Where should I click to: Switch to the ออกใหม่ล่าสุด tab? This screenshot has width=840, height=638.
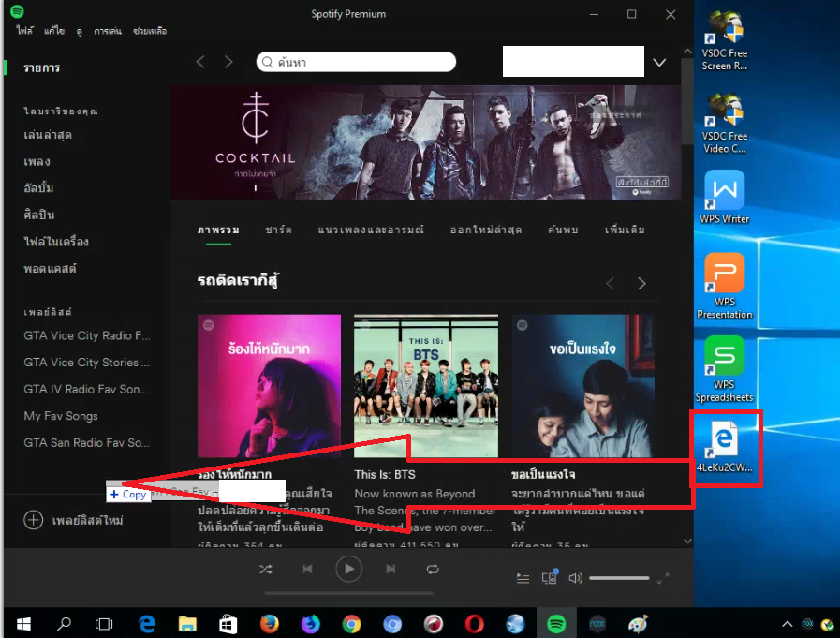tap(486, 230)
